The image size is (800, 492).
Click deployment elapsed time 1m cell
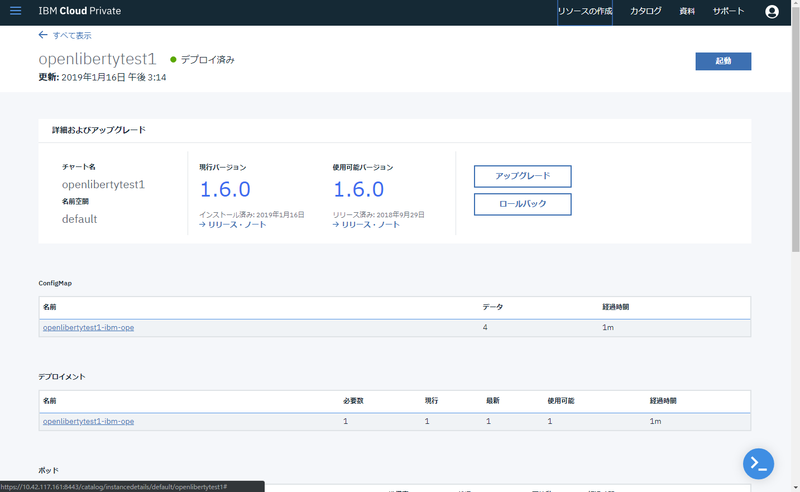(655, 422)
